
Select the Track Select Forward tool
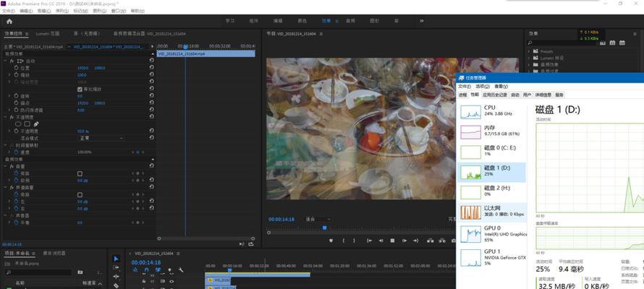[116, 267]
